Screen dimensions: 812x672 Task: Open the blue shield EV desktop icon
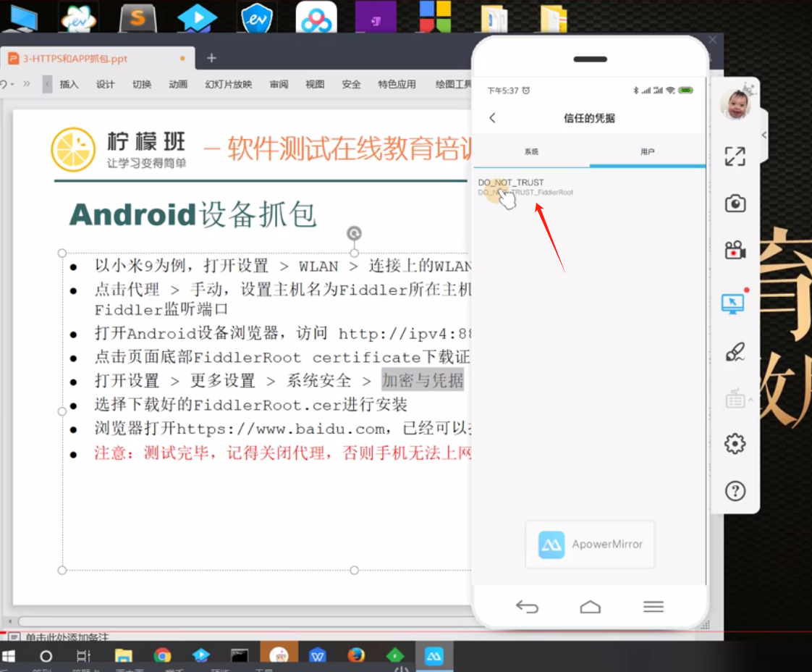coord(257,17)
